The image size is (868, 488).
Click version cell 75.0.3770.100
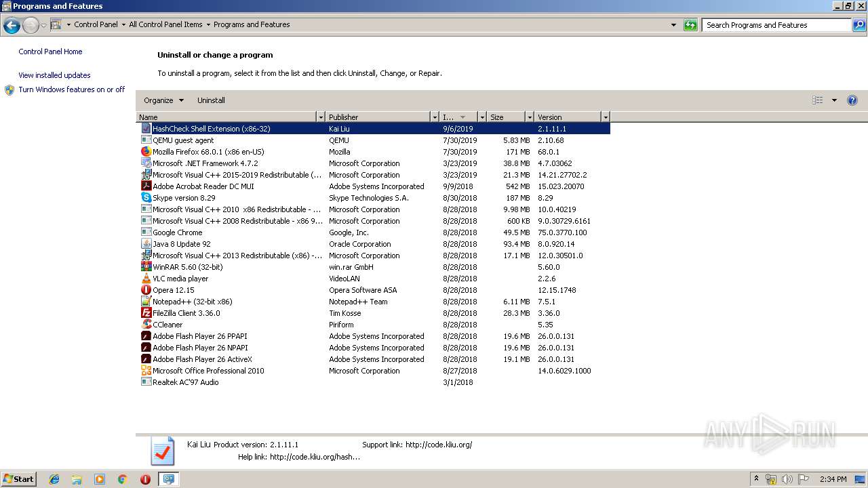[562, 232]
